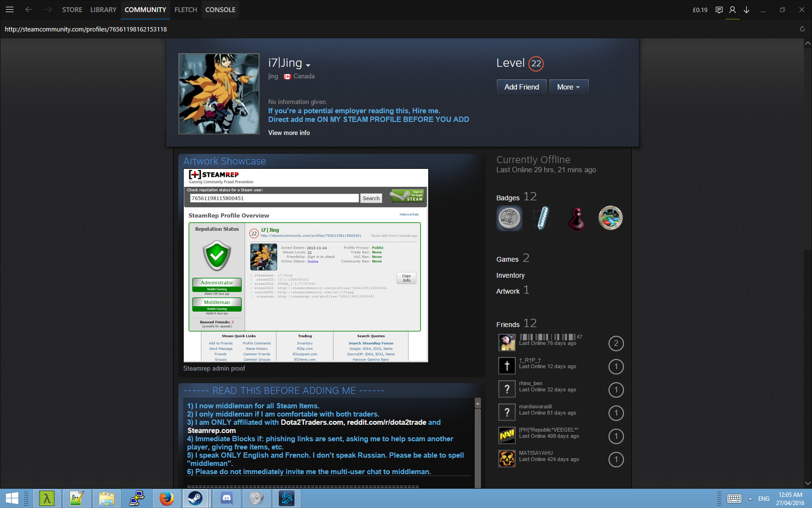
Task: Open the SteamRep artwork showcase image
Action: pyautogui.click(x=306, y=265)
